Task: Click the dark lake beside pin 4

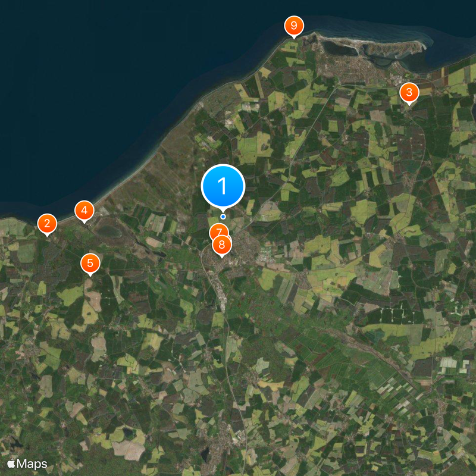Action: [x=108, y=231]
